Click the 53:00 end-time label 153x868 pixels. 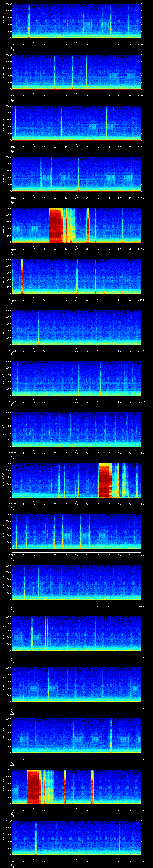tap(141, 44)
